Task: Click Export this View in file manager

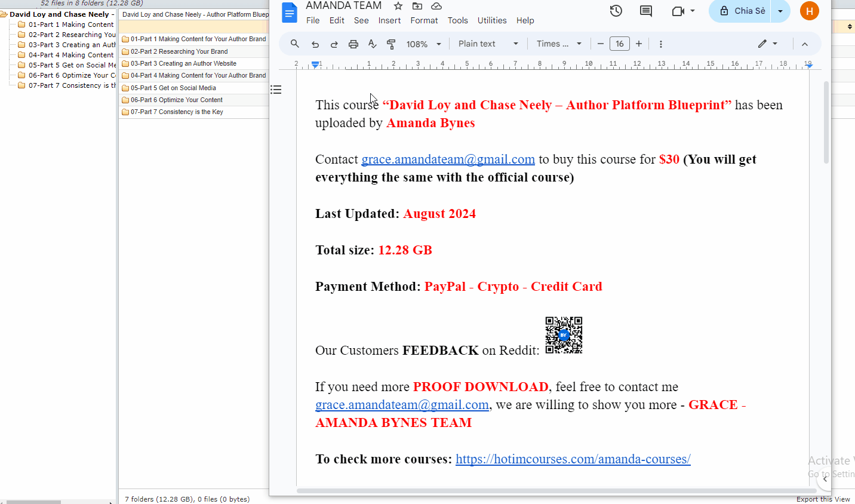Action: (x=823, y=499)
